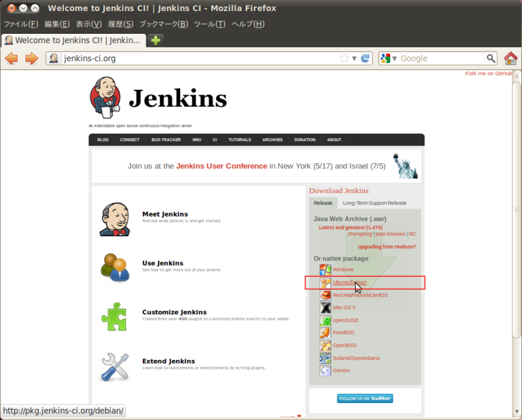Open the URL history dropdown arrow
This screenshot has height=420, width=522.
[x=354, y=59]
